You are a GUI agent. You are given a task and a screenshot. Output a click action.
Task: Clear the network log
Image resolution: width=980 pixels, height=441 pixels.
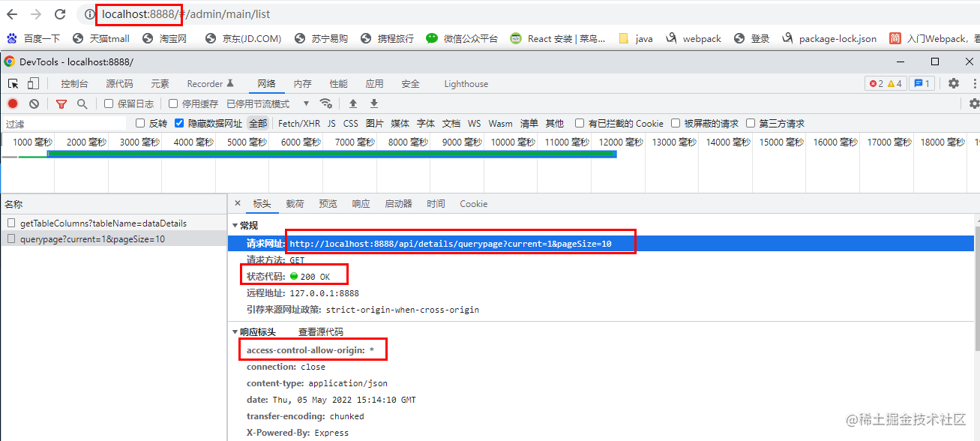[x=34, y=103]
